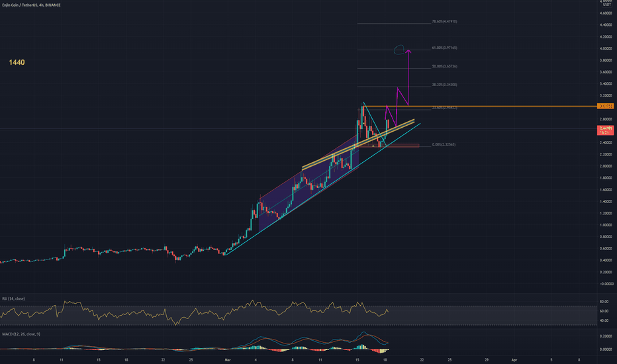This screenshot has width=617, height=364.
Task: Click the 40.00 level on the RSI scale
Action: point(604,321)
